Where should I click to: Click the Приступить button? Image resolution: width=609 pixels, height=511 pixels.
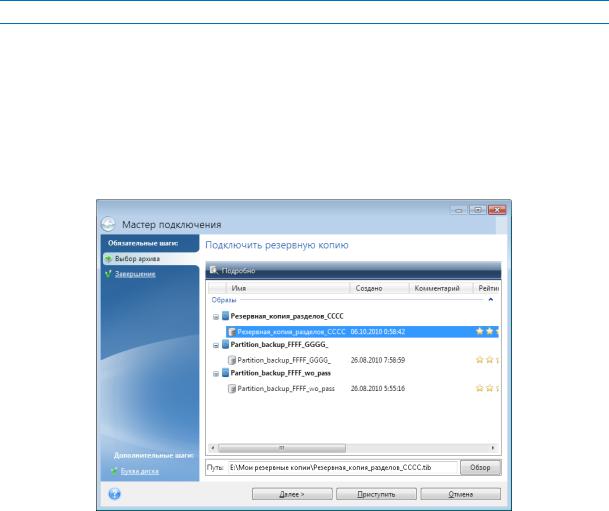(376, 494)
